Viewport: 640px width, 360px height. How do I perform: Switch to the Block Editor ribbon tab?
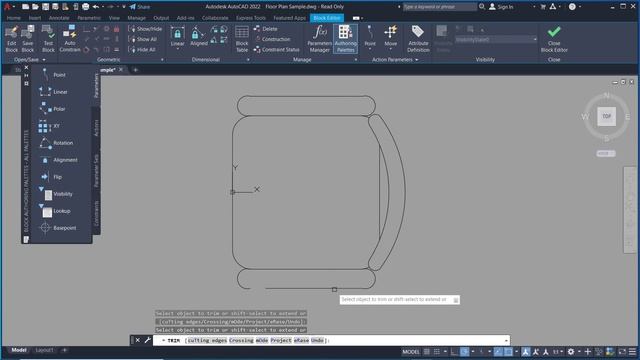327,18
